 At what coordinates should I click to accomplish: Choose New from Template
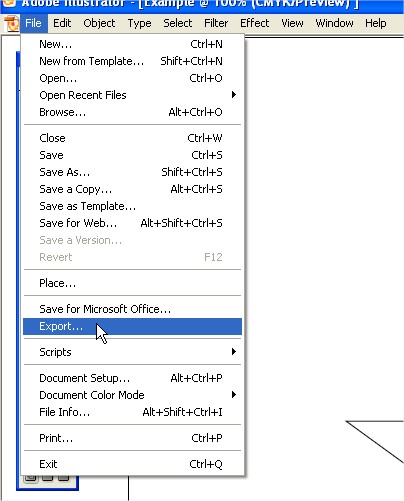[x=132, y=61]
